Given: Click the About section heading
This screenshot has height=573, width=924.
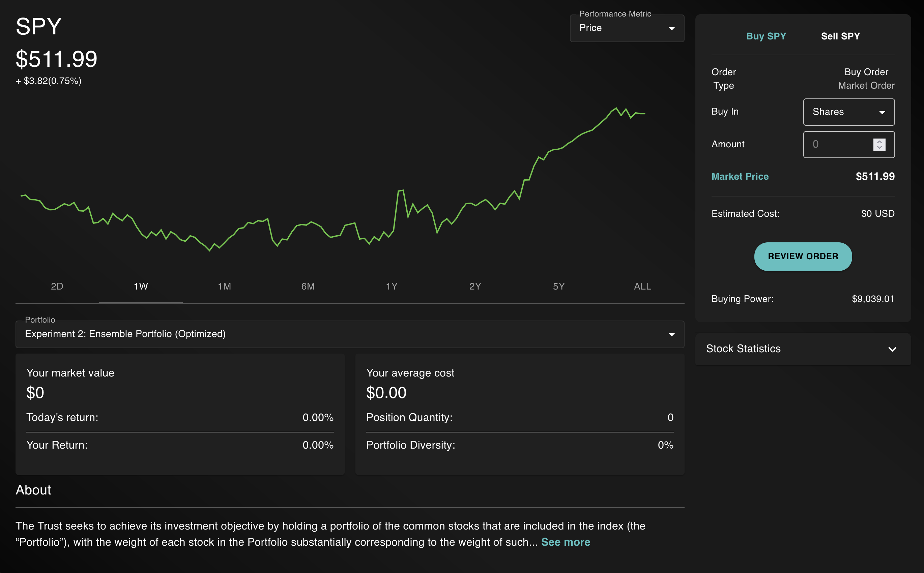Looking at the screenshot, I should point(33,490).
